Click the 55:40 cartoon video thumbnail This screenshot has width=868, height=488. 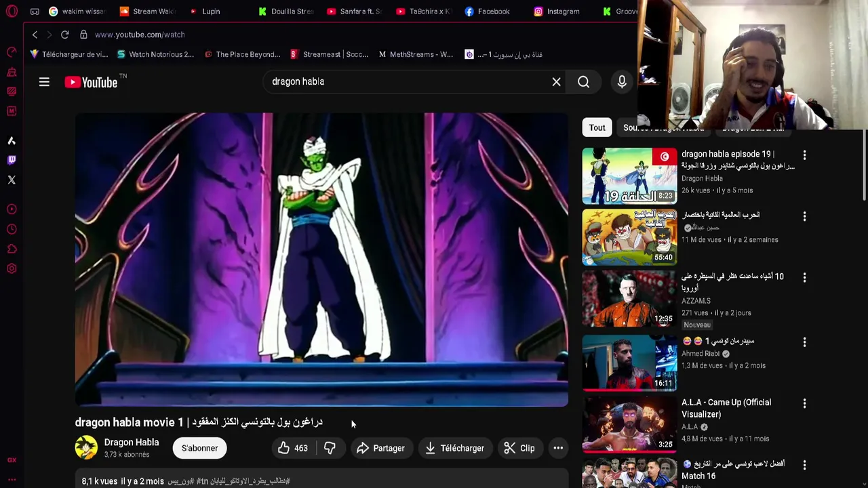(x=629, y=237)
